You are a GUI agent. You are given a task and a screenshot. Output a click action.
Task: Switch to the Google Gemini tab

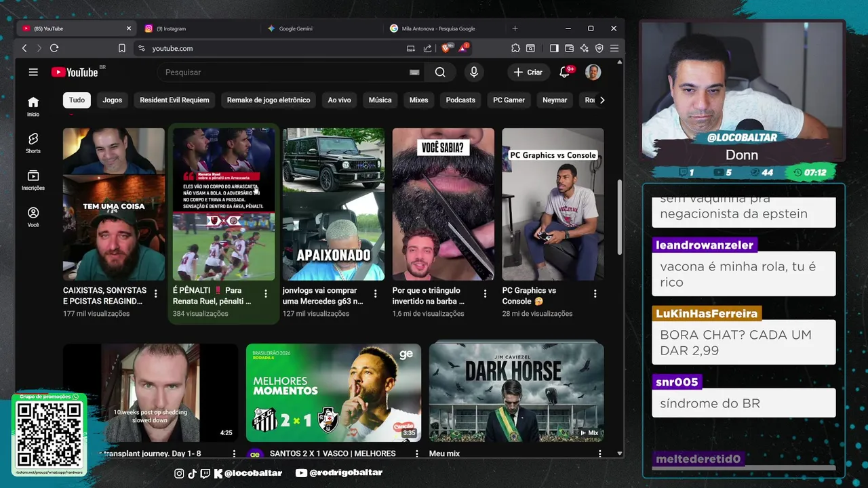click(319, 28)
